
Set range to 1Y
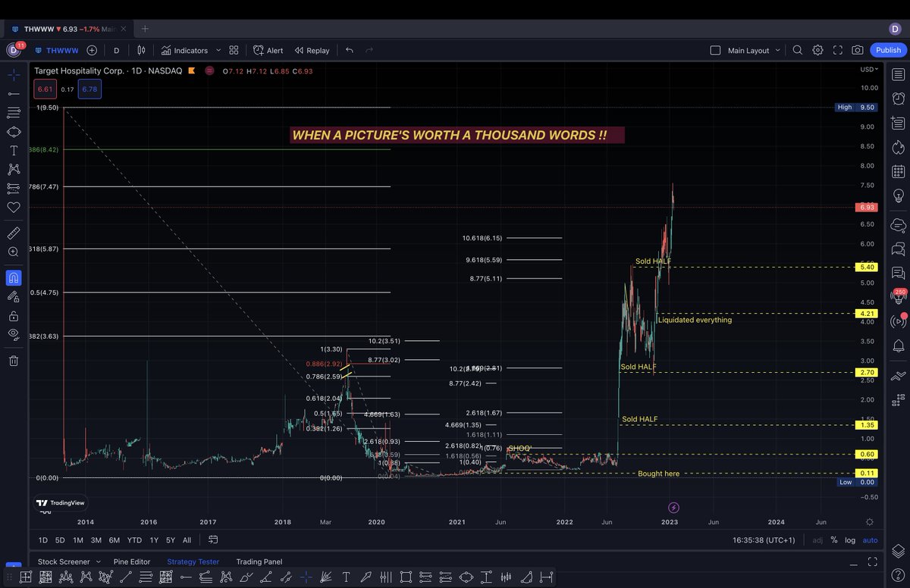pos(154,540)
